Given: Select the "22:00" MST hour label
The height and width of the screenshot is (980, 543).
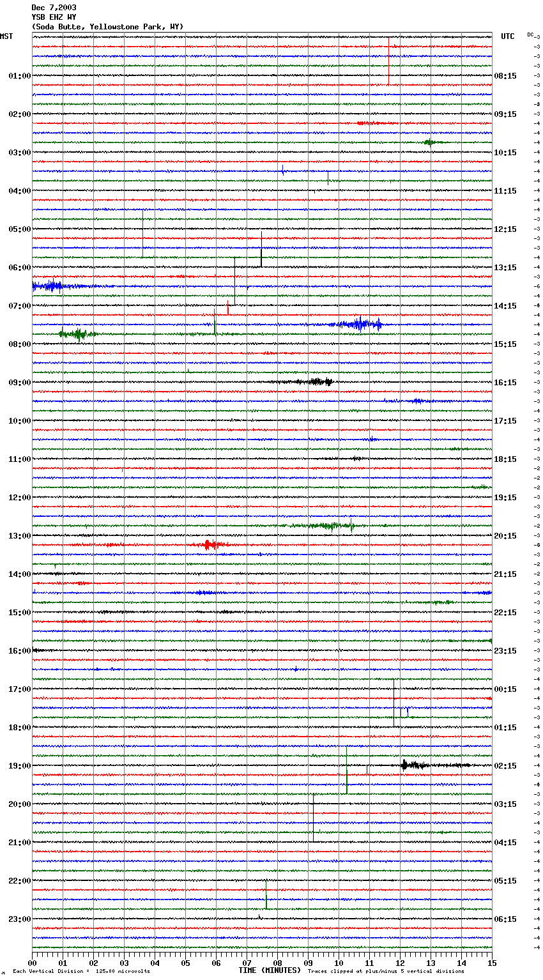Looking at the screenshot, I should click(20, 881).
